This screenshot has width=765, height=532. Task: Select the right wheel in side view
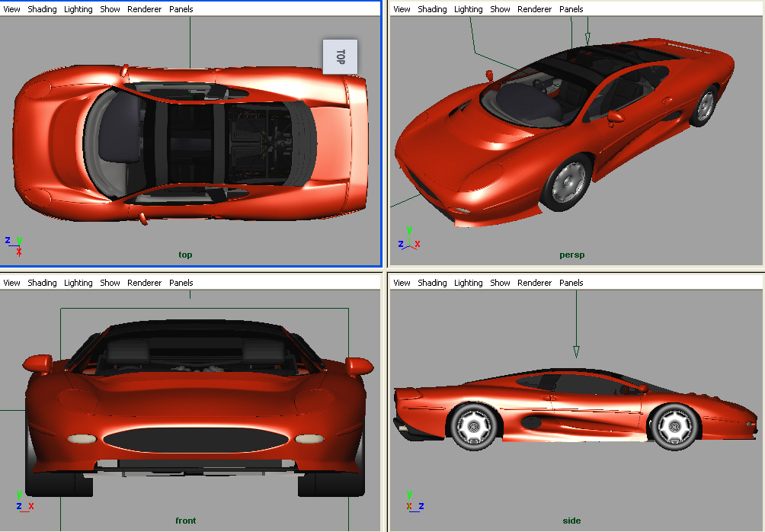(675, 427)
